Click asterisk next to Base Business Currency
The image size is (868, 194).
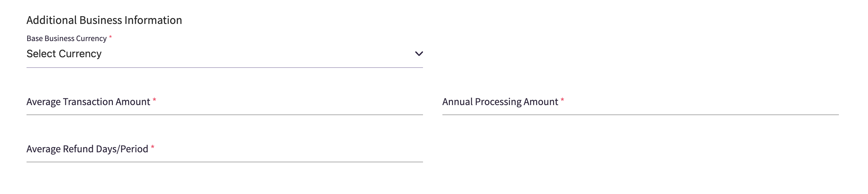pos(110,37)
